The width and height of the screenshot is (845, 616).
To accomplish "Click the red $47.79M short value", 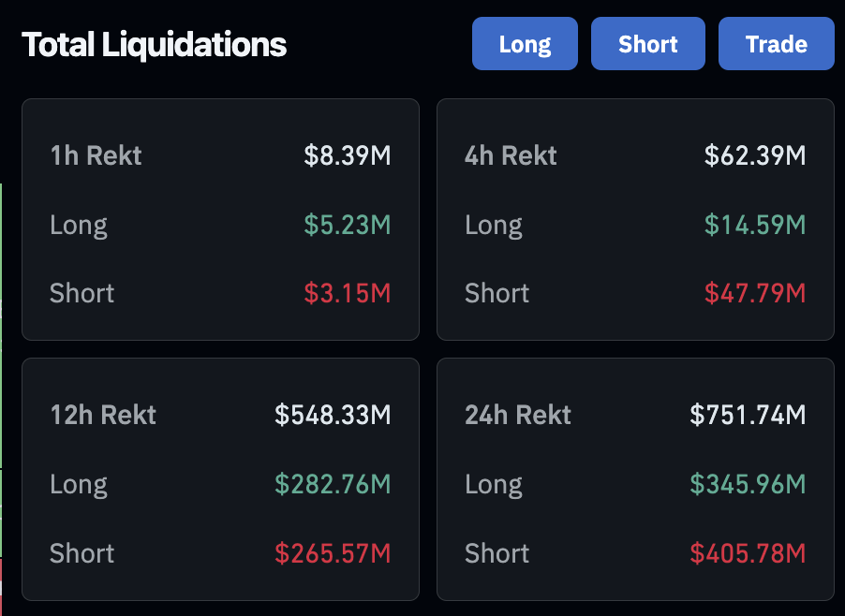I will [x=754, y=293].
